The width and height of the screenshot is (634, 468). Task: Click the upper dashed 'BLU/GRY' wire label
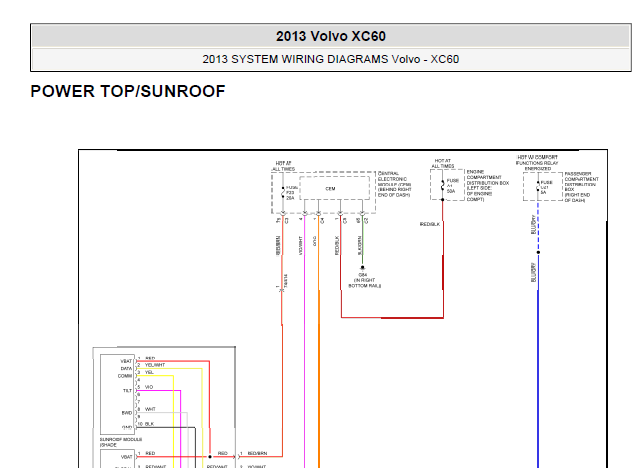(533, 224)
